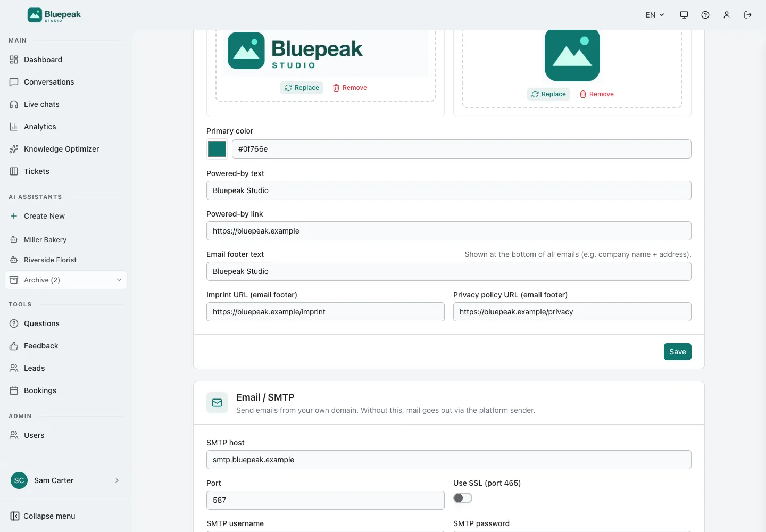Click the plus icon for Create New
The width and height of the screenshot is (766, 532).
pyautogui.click(x=14, y=216)
